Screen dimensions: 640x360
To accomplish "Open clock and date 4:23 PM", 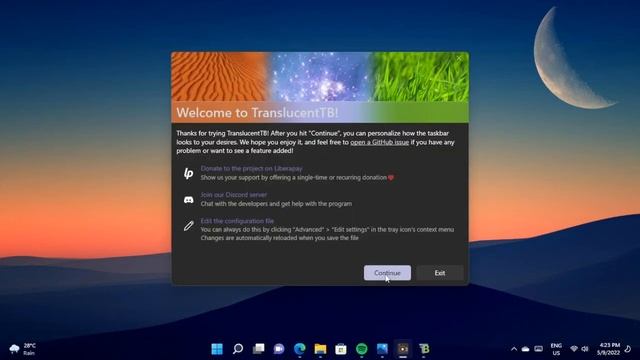I will (609, 349).
